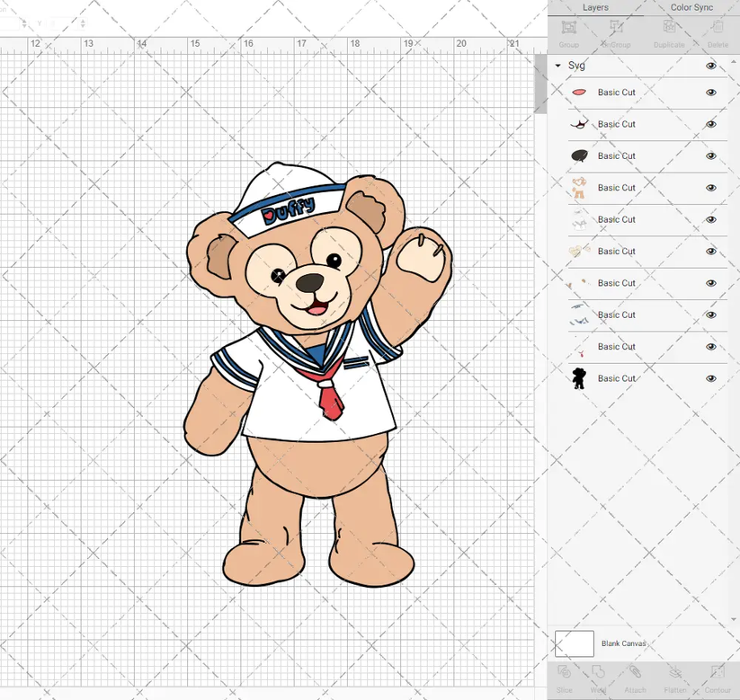This screenshot has width=740, height=700.
Task: Hide the Svg group visibility
Action: click(711, 65)
